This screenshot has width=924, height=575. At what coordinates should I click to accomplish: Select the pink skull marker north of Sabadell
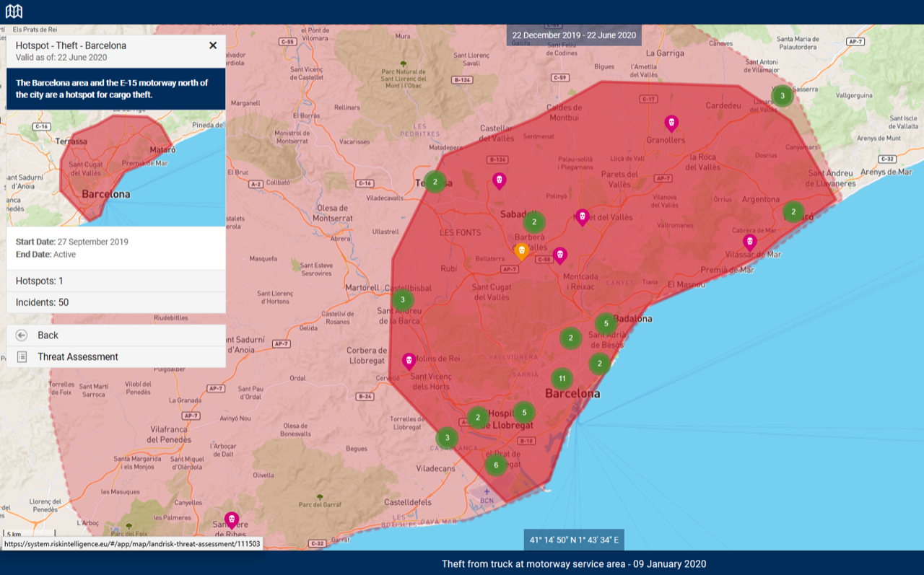(499, 181)
